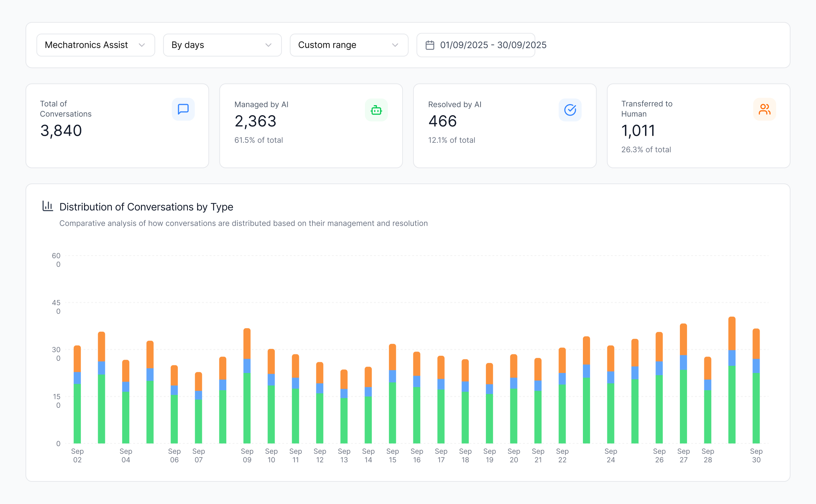Click the Sep 02 axis label

point(77,456)
